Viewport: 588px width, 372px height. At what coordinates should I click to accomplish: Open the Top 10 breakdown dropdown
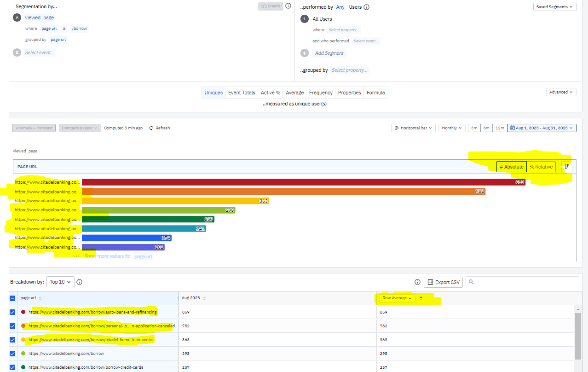tap(60, 282)
